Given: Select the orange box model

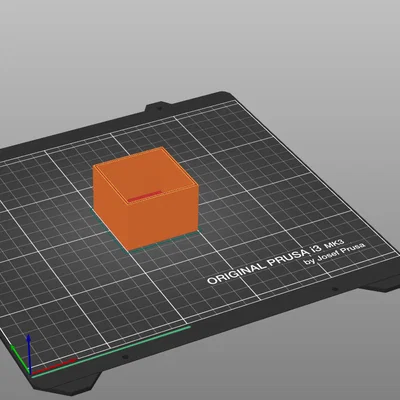Looking at the screenshot, I should click(146, 199).
